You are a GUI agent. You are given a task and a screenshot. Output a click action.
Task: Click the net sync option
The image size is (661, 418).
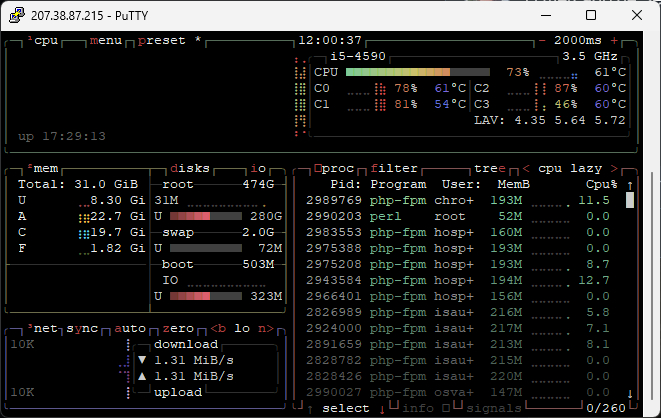coord(82,328)
